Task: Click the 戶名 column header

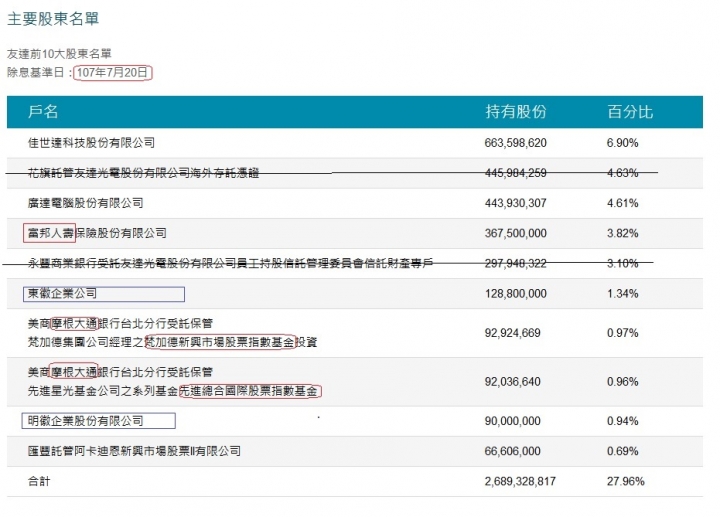Action: pyautogui.click(x=43, y=112)
